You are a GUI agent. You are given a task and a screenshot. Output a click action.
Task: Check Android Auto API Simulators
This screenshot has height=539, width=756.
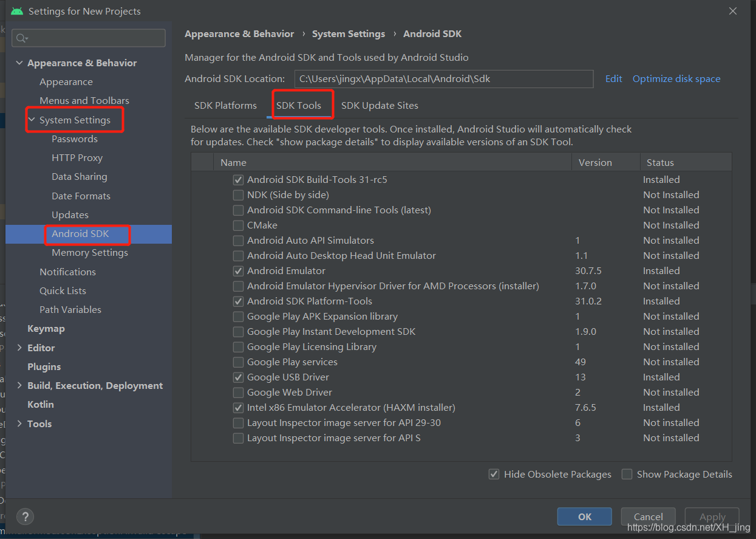tap(239, 241)
